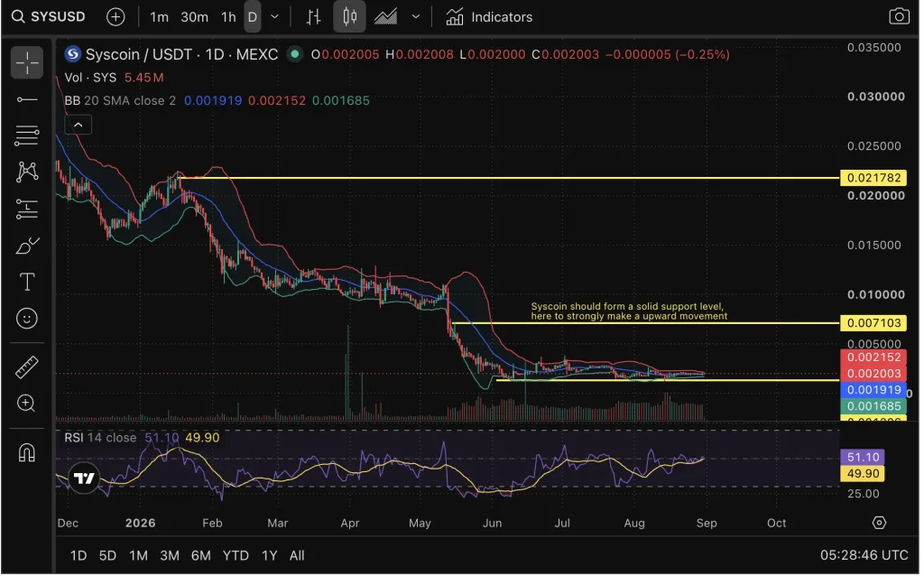This screenshot has height=576, width=924.
Task: Select the 0.007103 yellow price label
Action: click(873, 323)
